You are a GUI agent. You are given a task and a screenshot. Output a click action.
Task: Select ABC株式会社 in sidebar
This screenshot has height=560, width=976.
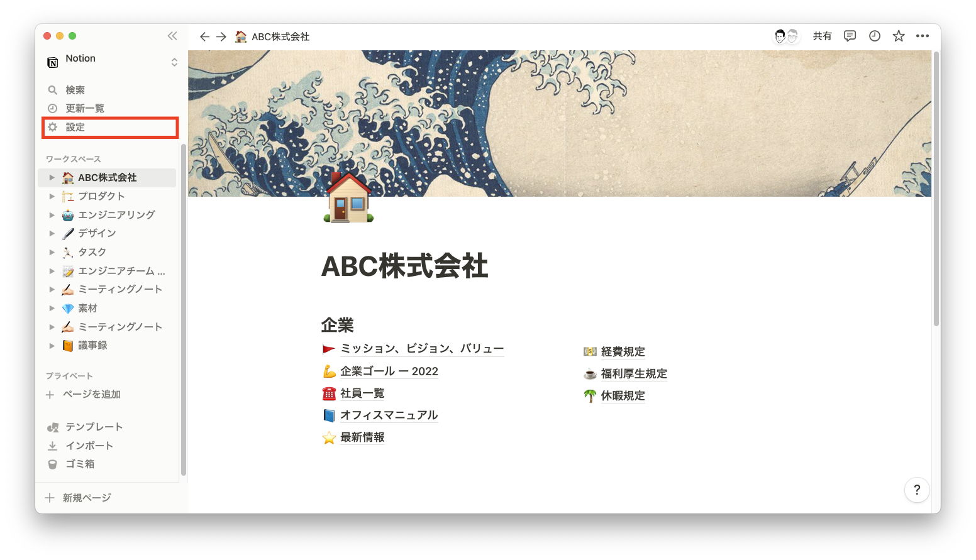[107, 178]
